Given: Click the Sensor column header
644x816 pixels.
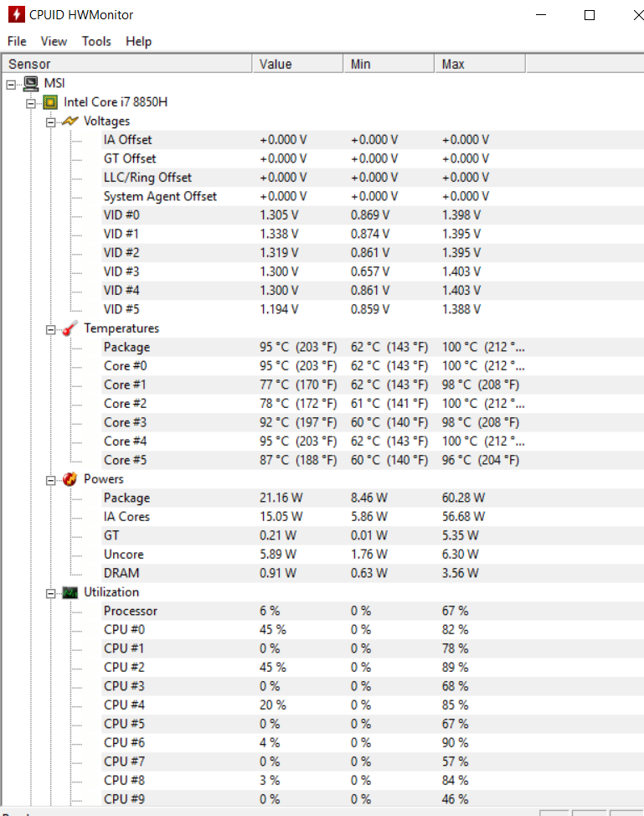Looking at the screenshot, I should coord(127,64).
